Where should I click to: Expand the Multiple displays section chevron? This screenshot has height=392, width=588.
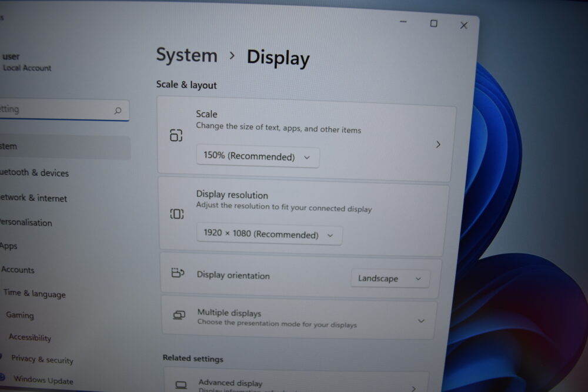click(421, 321)
